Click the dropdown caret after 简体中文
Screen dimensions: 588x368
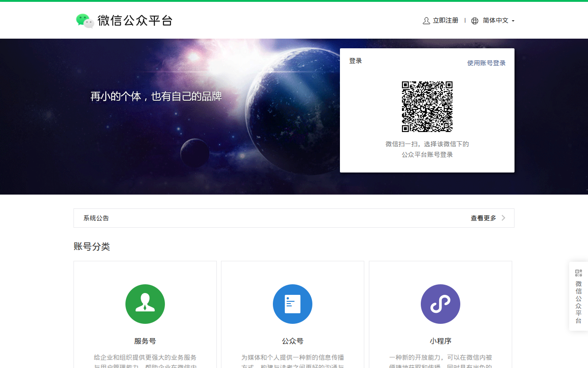(513, 21)
